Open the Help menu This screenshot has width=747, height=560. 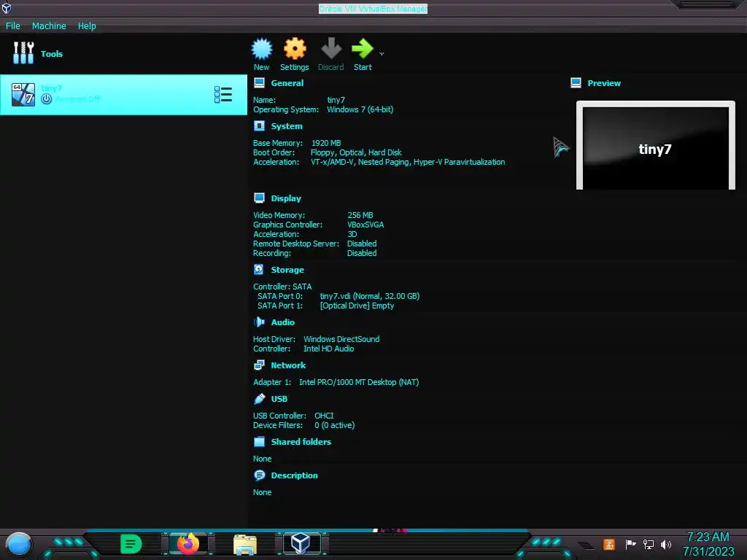(x=87, y=26)
